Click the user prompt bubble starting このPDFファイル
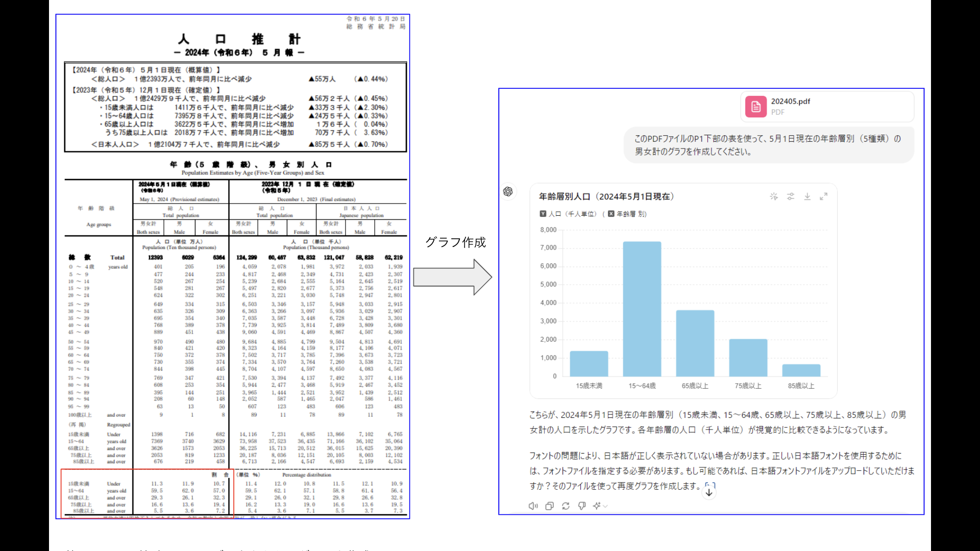This screenshot has width=980, height=551. coord(769,145)
